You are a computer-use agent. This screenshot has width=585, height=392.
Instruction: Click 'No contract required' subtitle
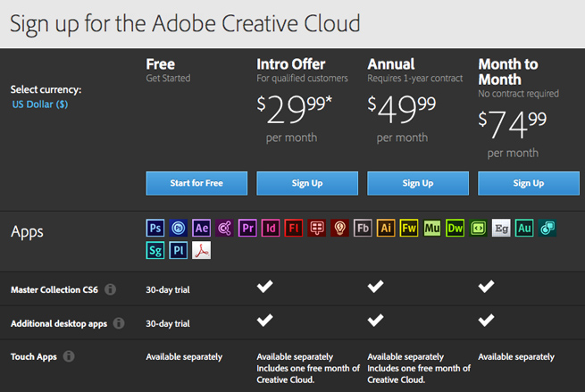pyautogui.click(x=519, y=94)
